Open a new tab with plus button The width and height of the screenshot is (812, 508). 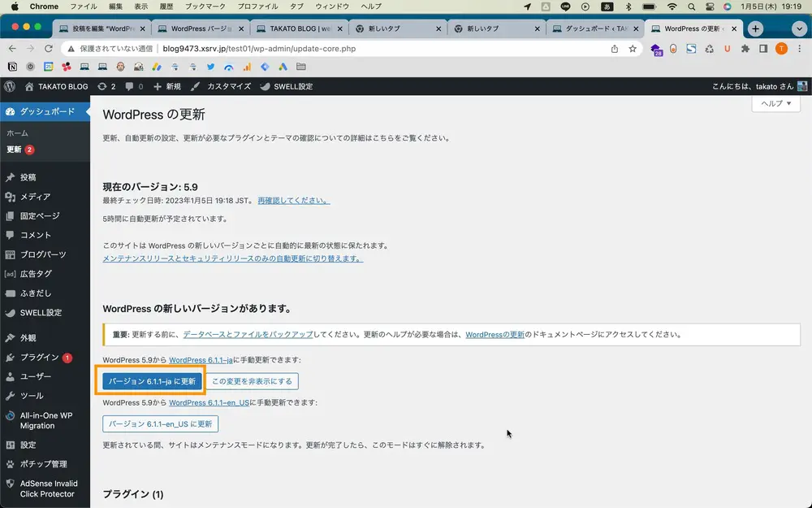pos(755,28)
